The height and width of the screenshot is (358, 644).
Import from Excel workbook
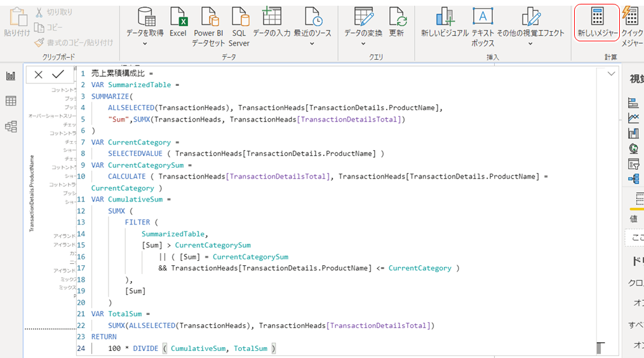pos(178,22)
